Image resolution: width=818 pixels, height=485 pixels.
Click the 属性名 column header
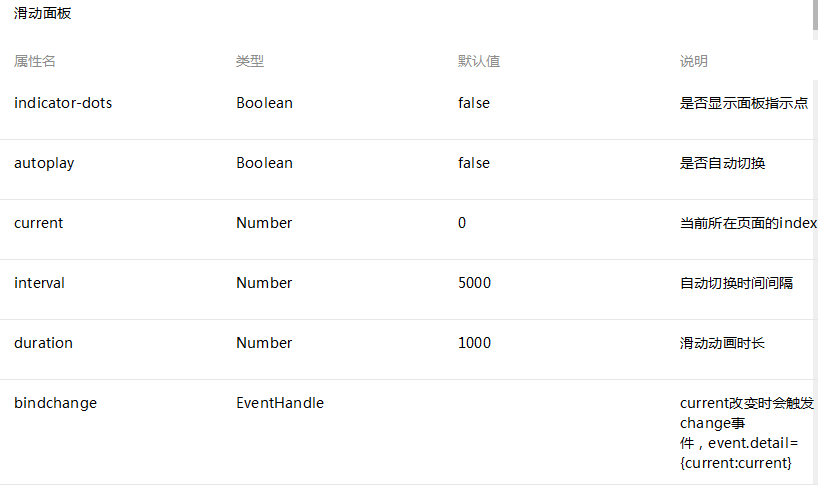click(34, 61)
